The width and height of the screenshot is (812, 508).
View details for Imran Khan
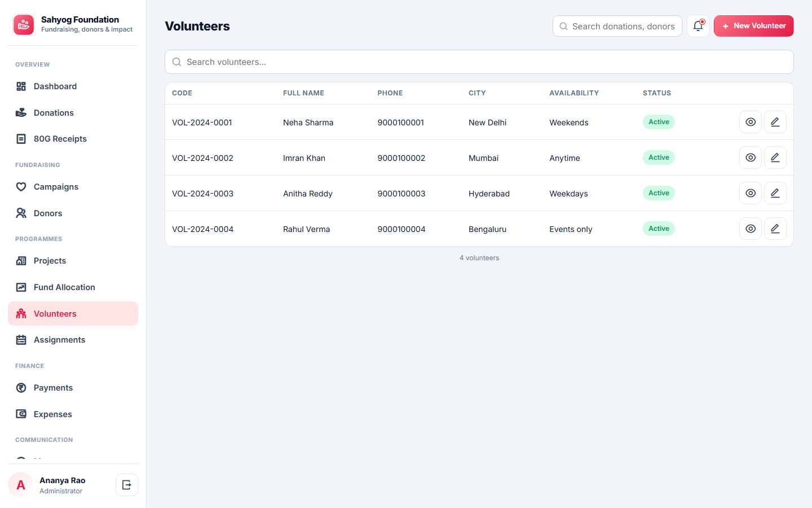[751, 157]
